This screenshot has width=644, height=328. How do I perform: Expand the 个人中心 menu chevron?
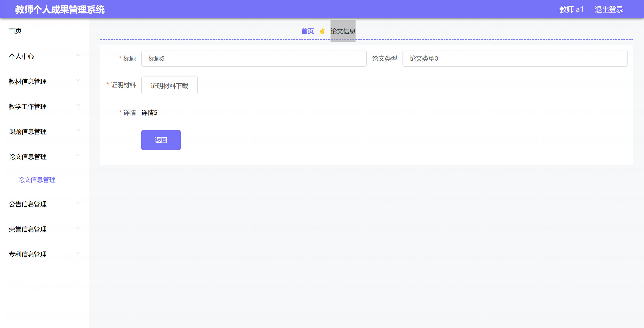(78, 55)
